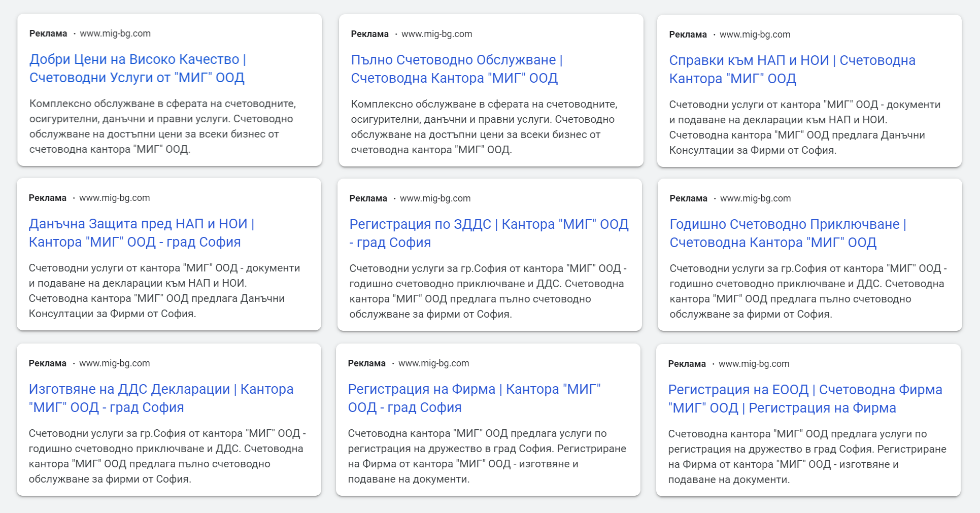Click the description under 'Годишно Счетоводно Приключване'
This screenshot has width=980, height=513.
tap(808, 291)
